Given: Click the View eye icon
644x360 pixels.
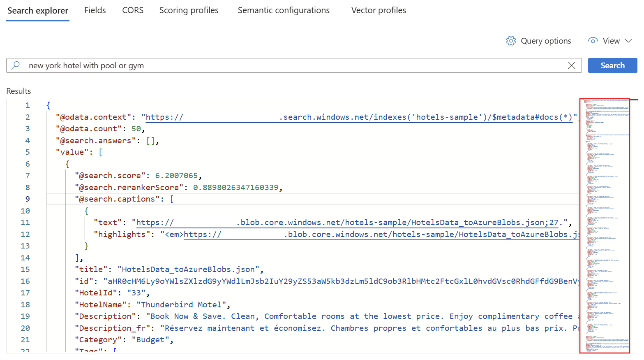Looking at the screenshot, I should [x=593, y=41].
